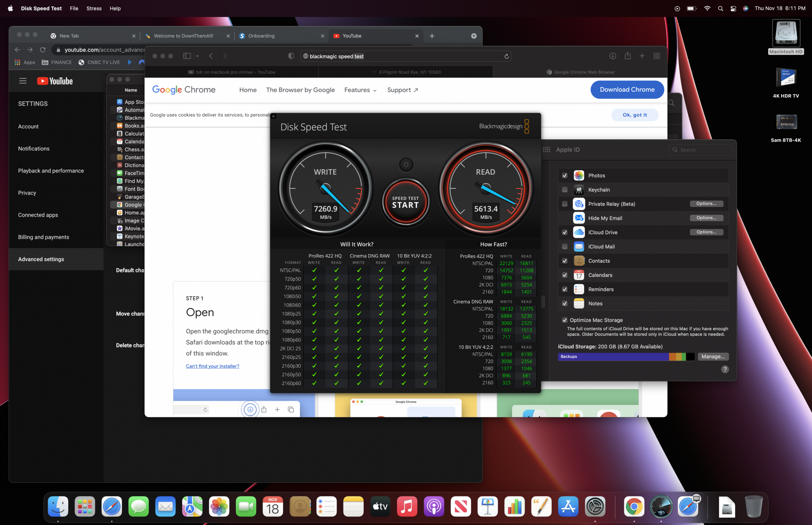Open the YouTube hamburger menu
812x525 pixels.
pos(23,81)
